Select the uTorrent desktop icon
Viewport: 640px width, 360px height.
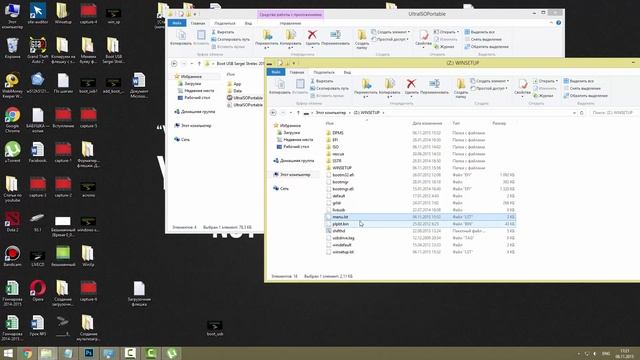(x=12, y=152)
